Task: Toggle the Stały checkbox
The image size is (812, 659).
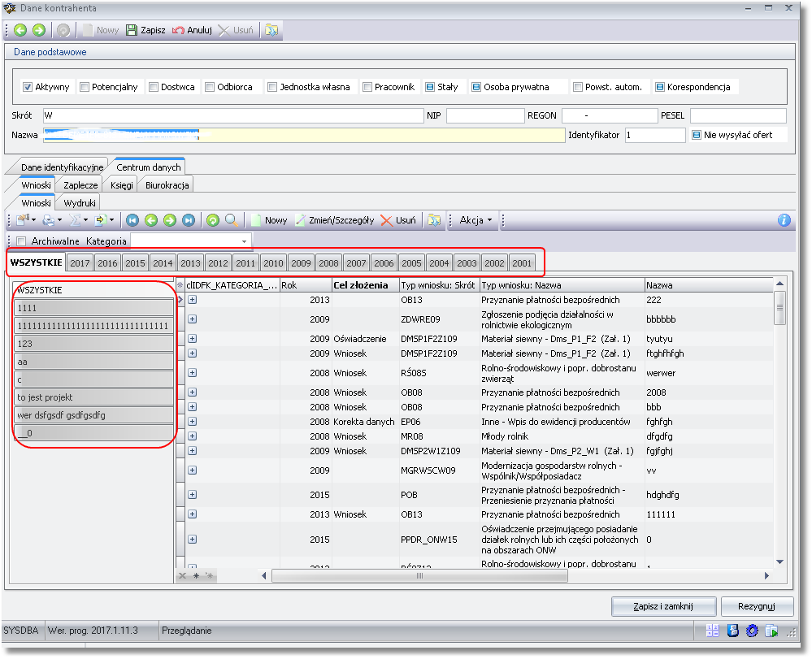Action: (430, 87)
